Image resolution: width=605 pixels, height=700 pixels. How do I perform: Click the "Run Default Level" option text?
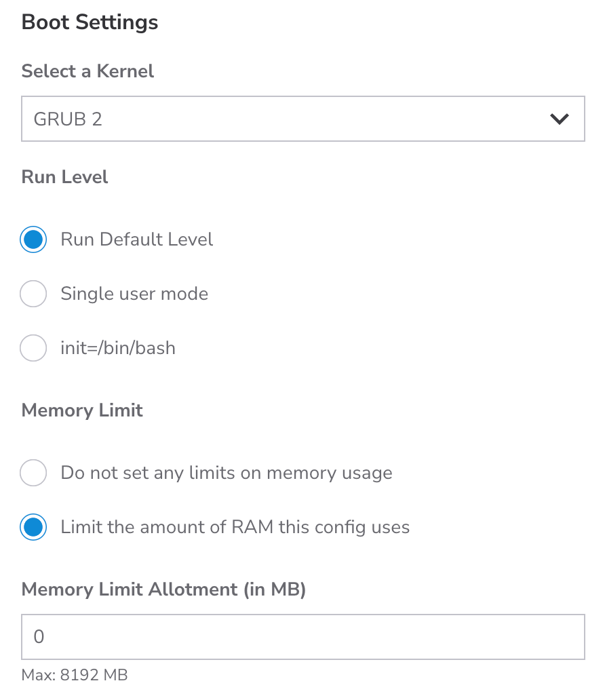click(136, 239)
